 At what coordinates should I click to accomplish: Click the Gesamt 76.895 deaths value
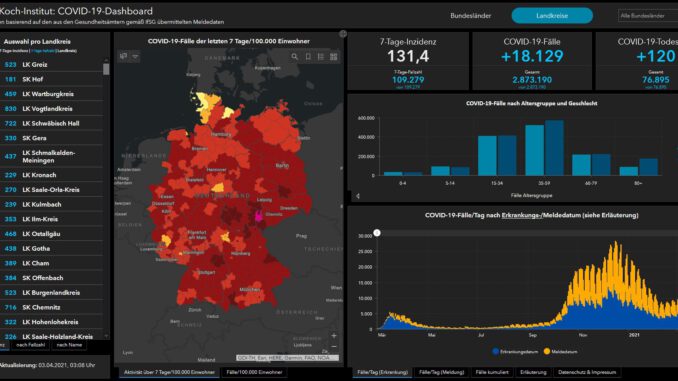click(656, 80)
